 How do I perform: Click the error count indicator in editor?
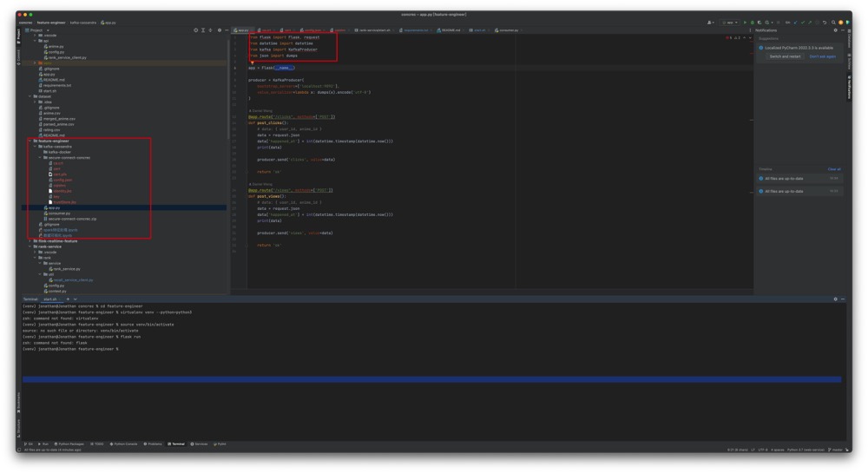tap(728, 37)
